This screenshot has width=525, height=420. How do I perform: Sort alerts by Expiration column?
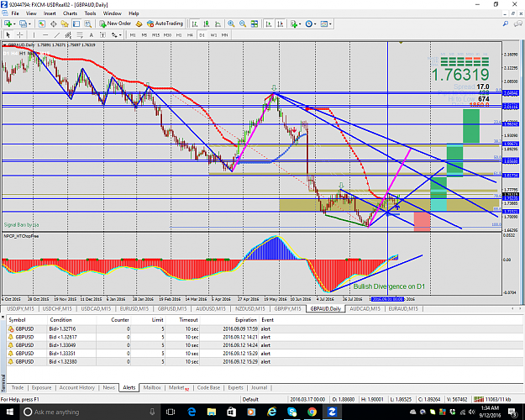246,320
